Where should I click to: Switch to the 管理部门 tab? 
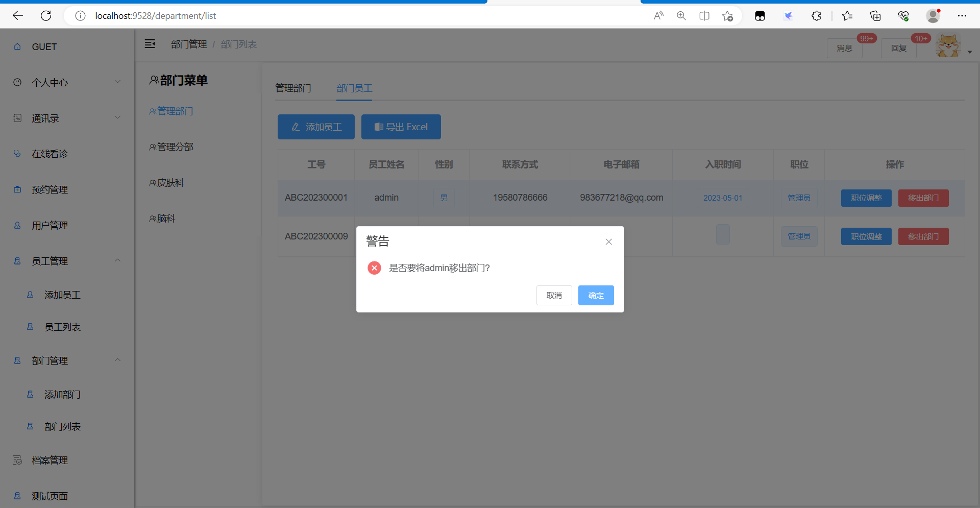(x=293, y=88)
